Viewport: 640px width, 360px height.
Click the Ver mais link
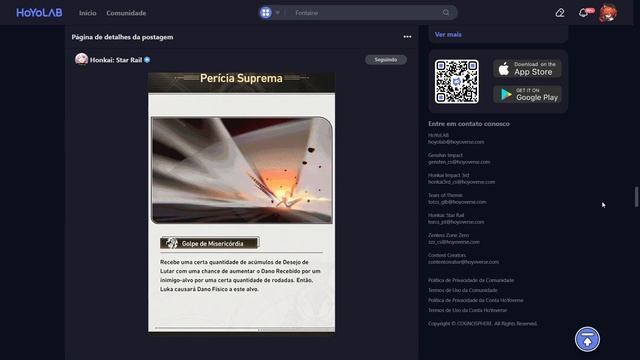[x=448, y=35]
